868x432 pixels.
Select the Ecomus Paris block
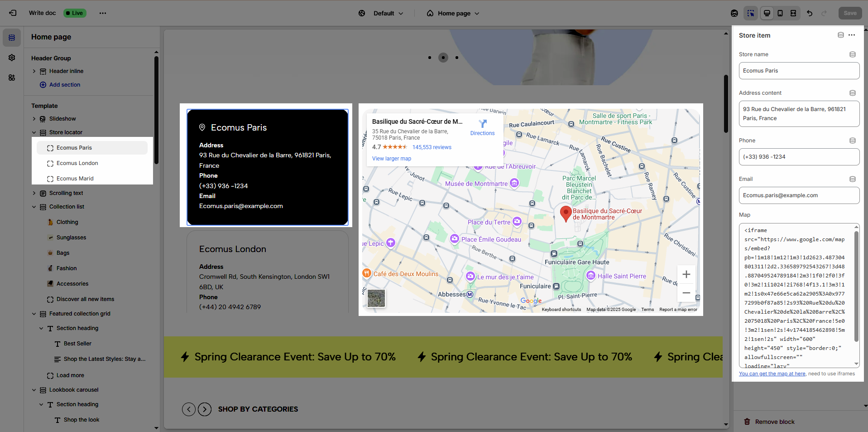click(x=92, y=148)
